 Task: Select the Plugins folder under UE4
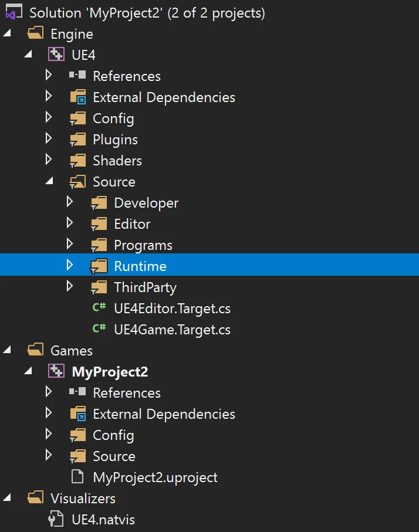(115, 140)
